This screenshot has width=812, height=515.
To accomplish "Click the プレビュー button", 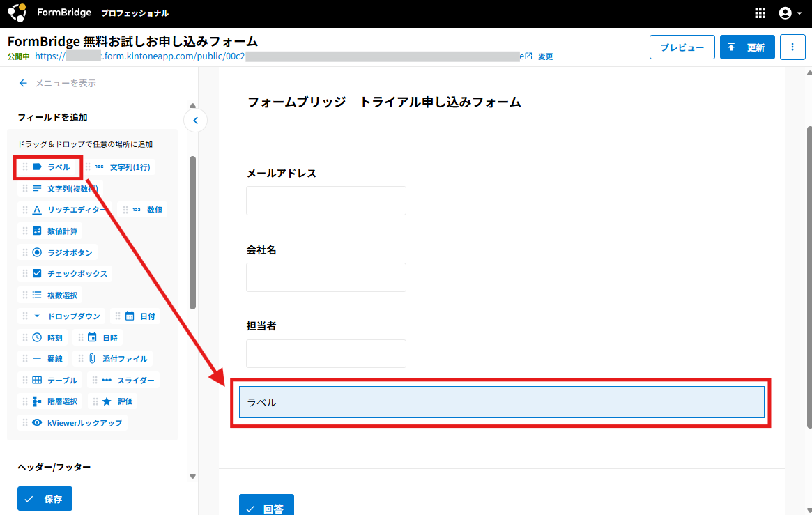I will tap(682, 47).
